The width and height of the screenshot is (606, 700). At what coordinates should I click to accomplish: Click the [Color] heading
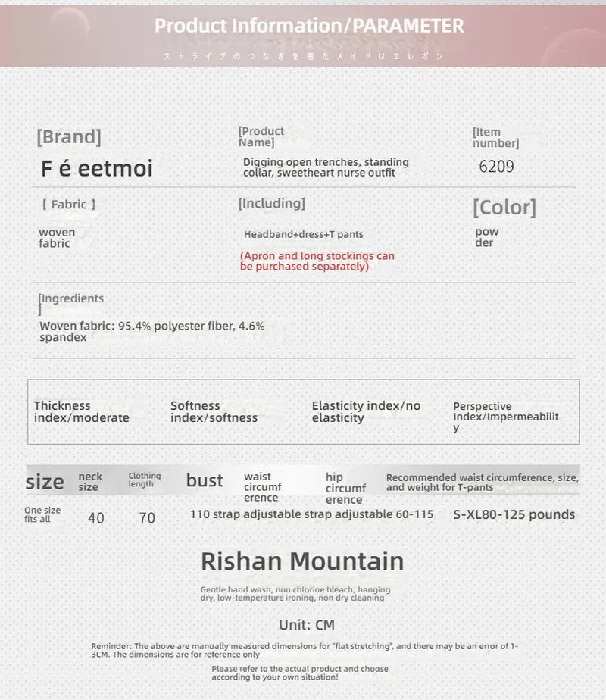pyautogui.click(x=504, y=208)
